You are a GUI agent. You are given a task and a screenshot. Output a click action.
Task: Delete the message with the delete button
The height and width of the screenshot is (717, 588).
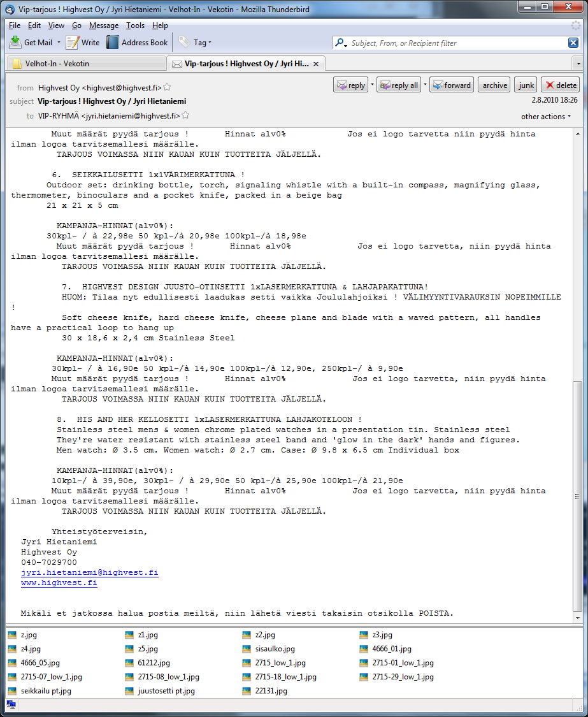[x=560, y=85]
